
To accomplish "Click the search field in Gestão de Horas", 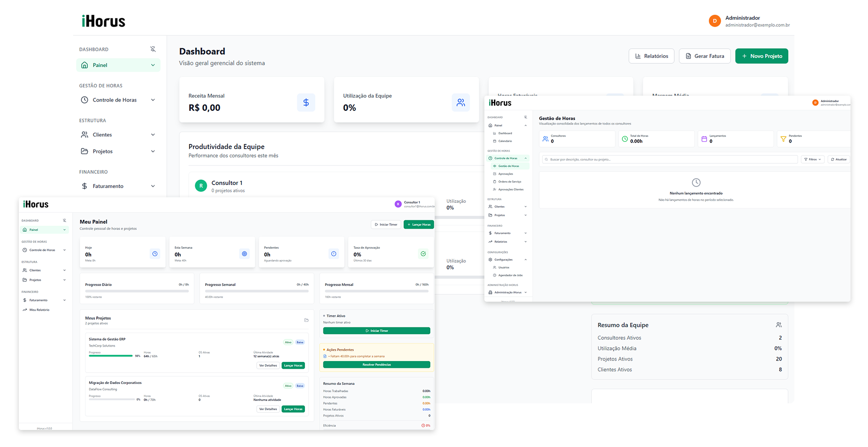I will click(x=670, y=160).
